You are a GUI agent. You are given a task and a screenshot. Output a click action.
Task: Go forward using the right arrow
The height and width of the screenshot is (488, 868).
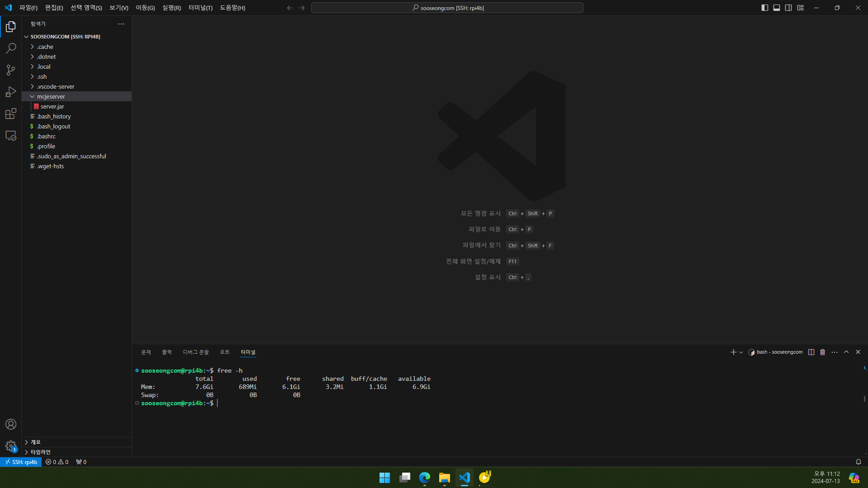(302, 8)
